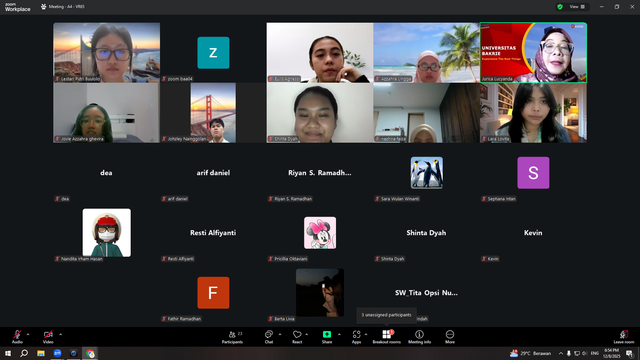Select Jovie Azzahra ghevira's video tile
Screen dimensions: 640x360
pos(107,113)
